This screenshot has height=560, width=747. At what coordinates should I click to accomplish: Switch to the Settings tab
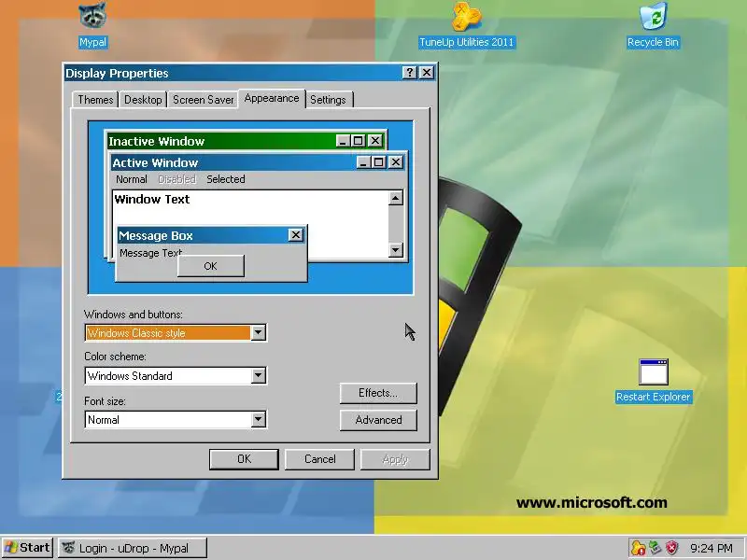[329, 100]
